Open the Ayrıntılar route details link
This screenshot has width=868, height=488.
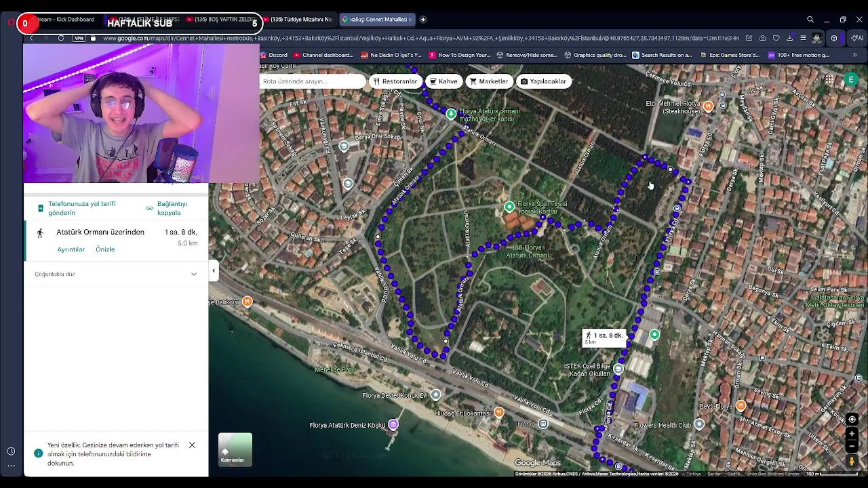point(71,249)
